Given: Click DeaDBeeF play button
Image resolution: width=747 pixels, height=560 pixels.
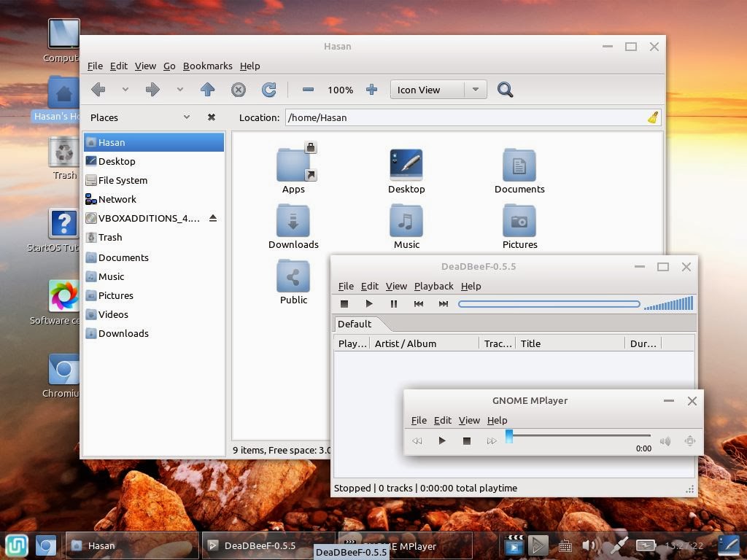Looking at the screenshot, I should coord(369,304).
